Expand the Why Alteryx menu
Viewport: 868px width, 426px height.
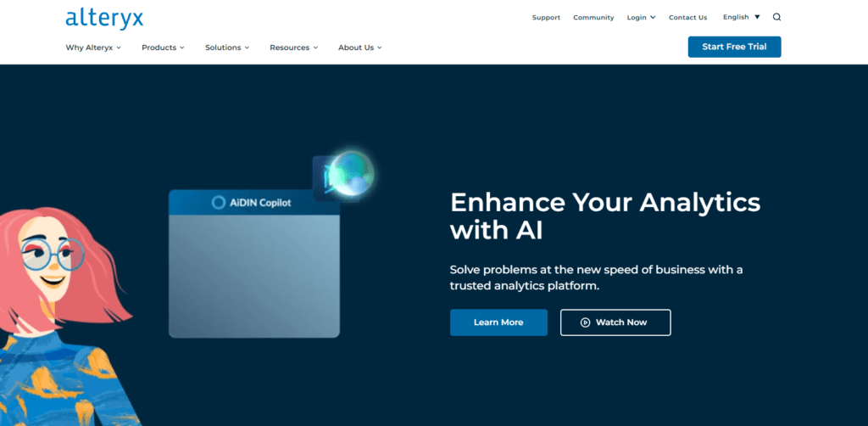pos(93,48)
